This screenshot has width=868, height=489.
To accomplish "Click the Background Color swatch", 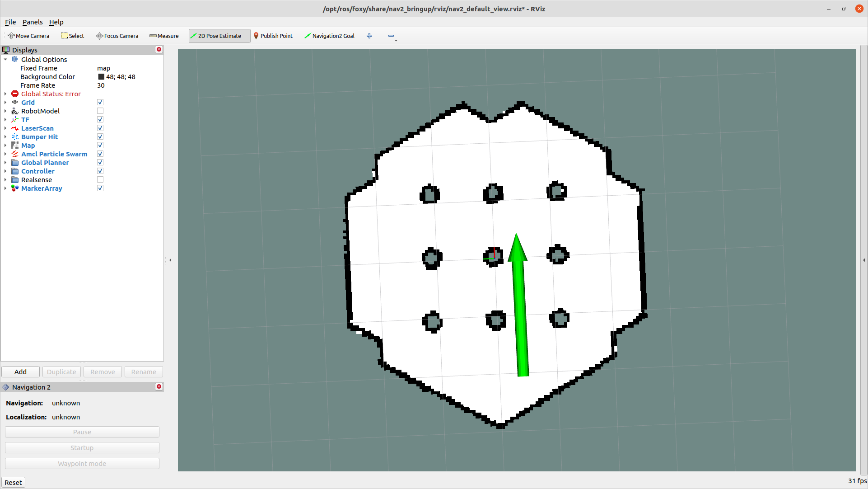I will tap(101, 77).
